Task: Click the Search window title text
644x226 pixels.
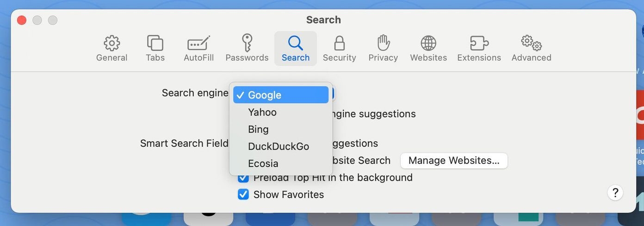Action: [323, 20]
